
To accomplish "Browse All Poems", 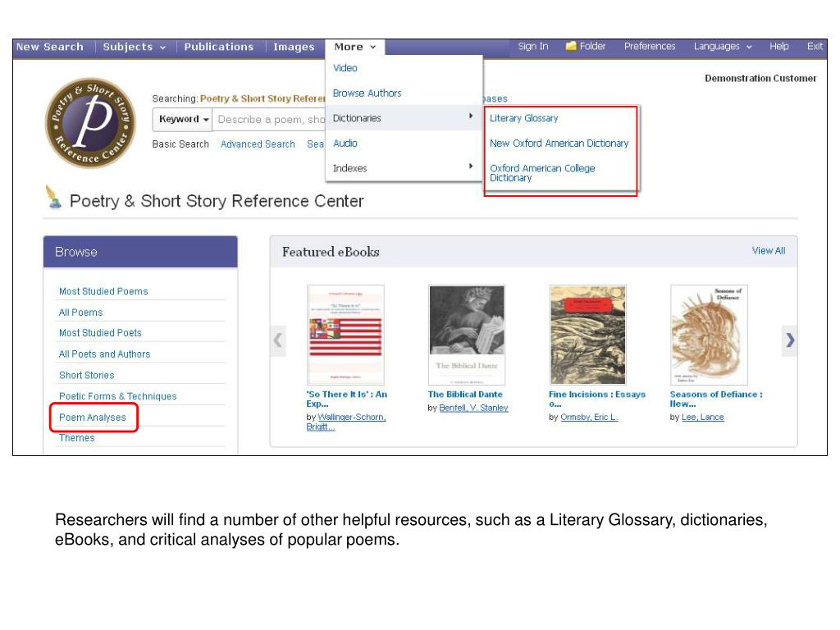I will 80,313.
